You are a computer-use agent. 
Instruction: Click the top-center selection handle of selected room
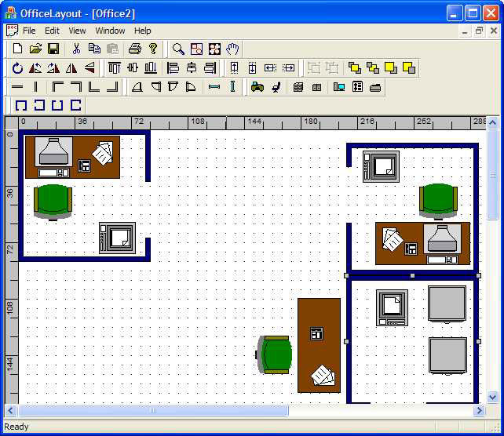(412, 275)
